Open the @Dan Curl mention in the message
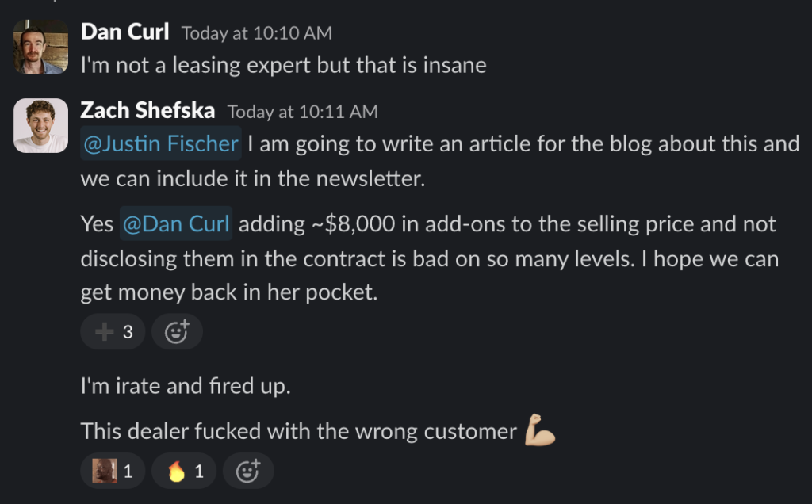812x504 pixels. pos(176,223)
